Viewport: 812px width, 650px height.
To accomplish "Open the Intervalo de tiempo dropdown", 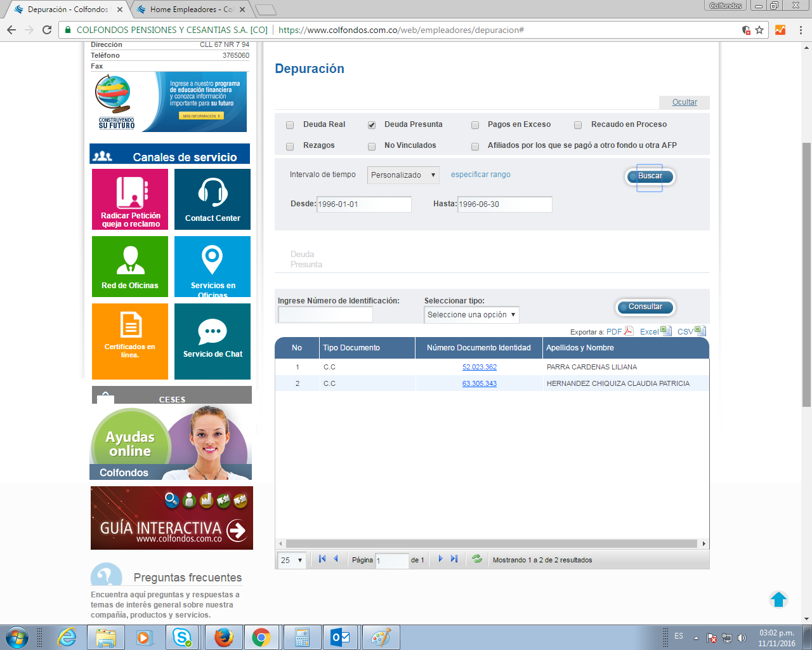I will click(x=403, y=175).
